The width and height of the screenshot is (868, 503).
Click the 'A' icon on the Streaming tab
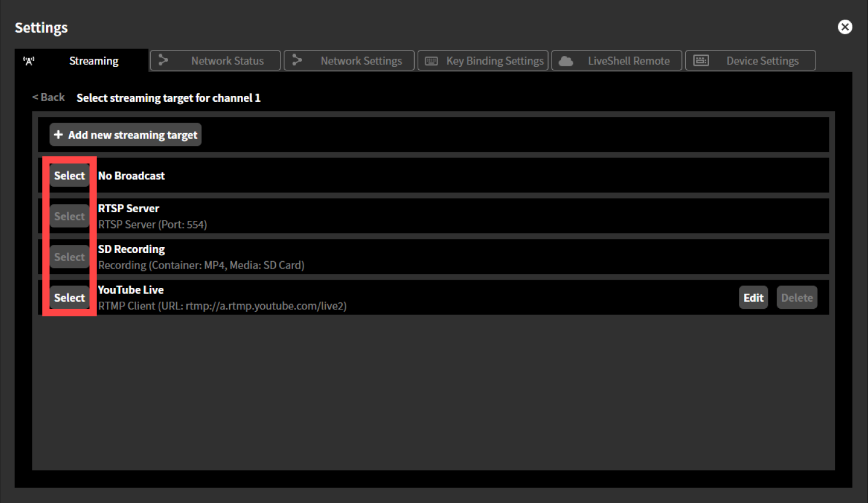click(x=29, y=60)
